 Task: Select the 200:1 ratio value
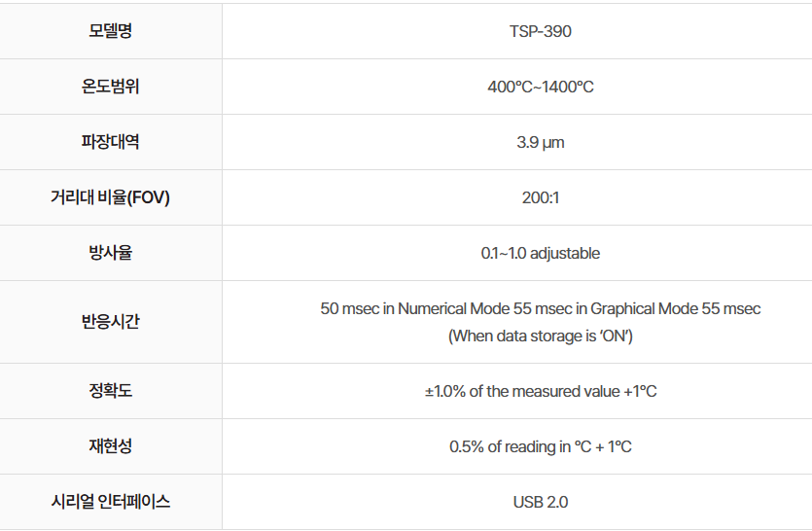[541, 197]
